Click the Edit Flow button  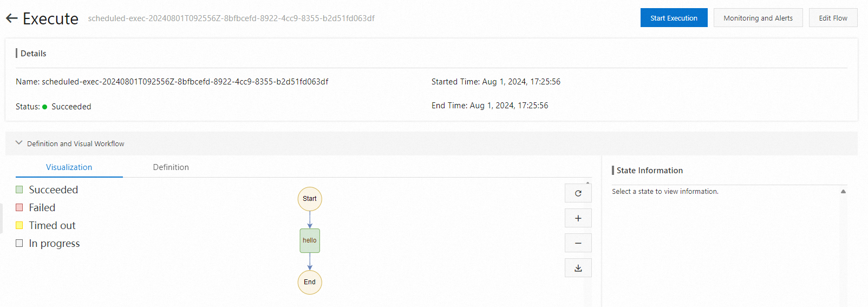pos(833,18)
